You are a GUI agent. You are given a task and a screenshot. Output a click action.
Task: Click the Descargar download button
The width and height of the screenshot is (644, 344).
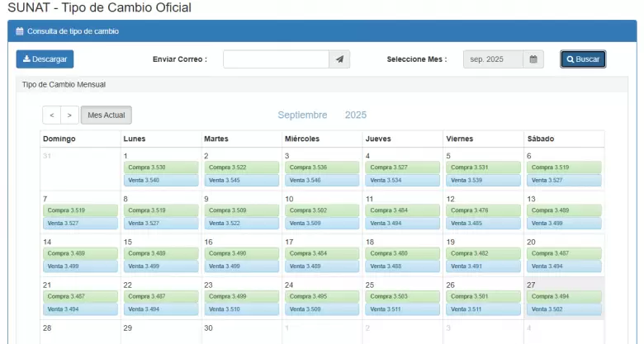click(45, 59)
